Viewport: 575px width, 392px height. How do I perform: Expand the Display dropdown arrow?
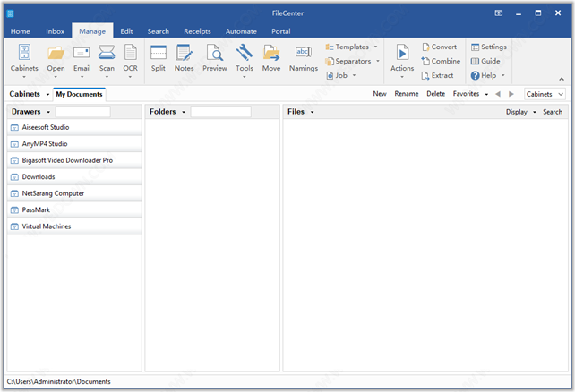[535, 112]
